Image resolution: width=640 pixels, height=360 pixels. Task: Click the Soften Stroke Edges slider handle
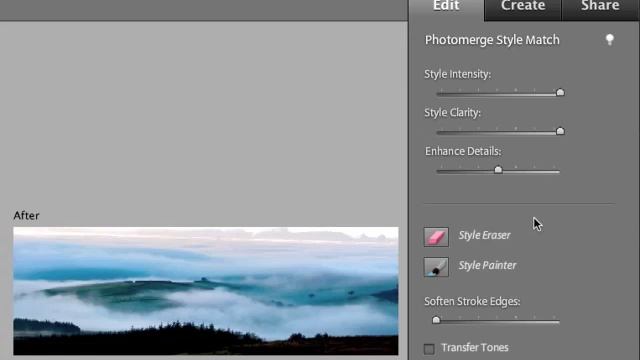pyautogui.click(x=436, y=320)
